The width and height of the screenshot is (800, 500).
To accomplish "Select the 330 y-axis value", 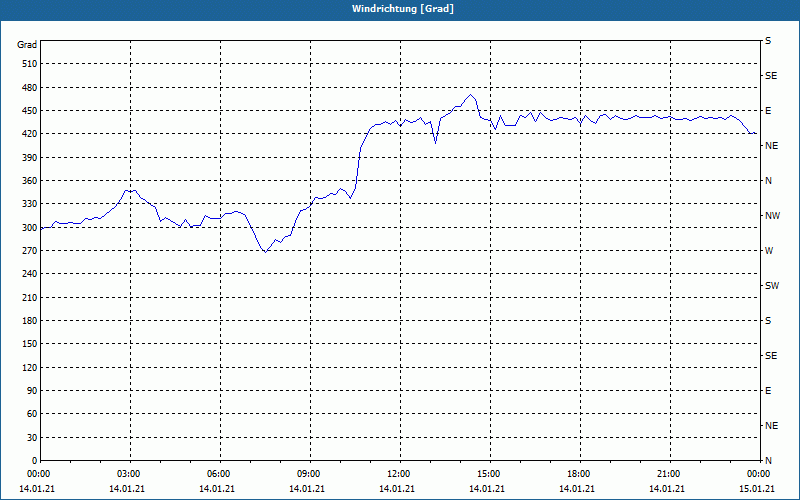I will (x=30, y=204).
